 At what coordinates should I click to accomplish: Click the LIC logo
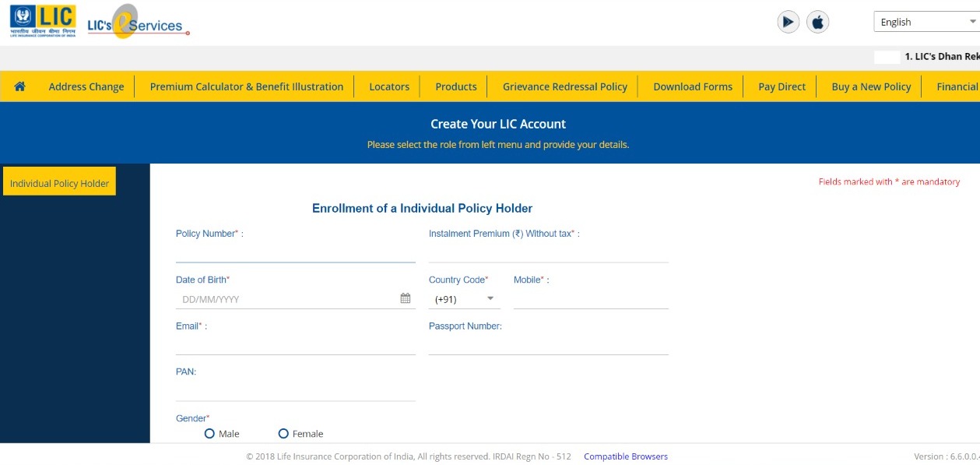click(x=43, y=21)
